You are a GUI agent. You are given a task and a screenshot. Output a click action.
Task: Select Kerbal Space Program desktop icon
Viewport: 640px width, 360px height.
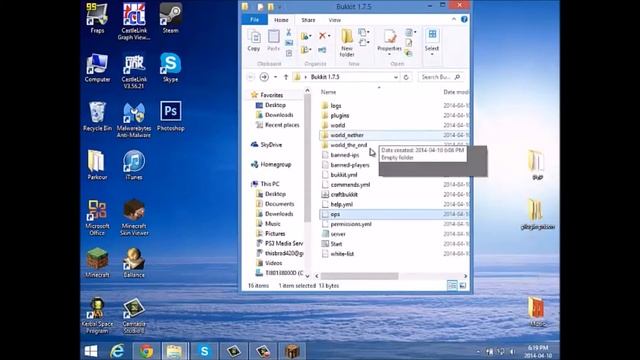pyautogui.click(x=97, y=316)
